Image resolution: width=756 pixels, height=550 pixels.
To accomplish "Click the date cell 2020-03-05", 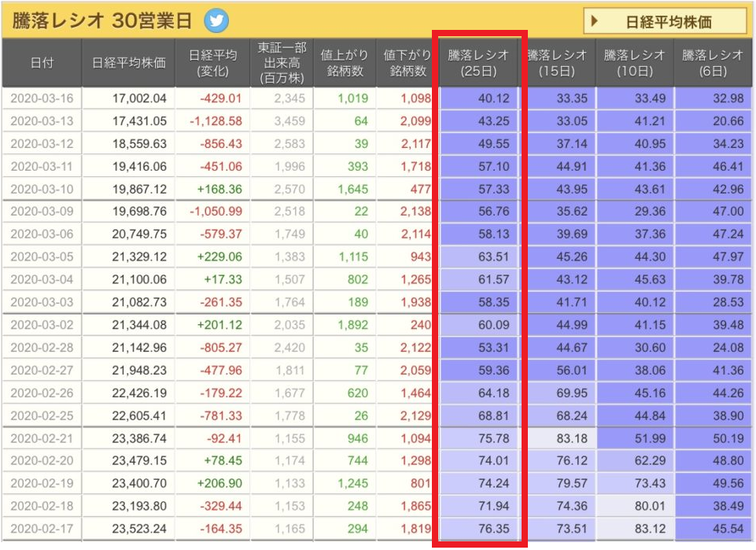I will pos(42,257).
